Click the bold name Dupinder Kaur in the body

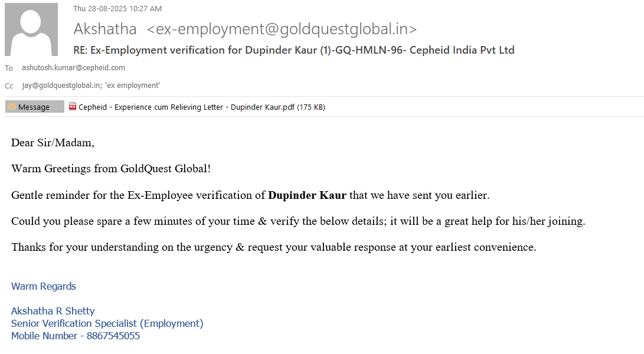[x=307, y=195]
